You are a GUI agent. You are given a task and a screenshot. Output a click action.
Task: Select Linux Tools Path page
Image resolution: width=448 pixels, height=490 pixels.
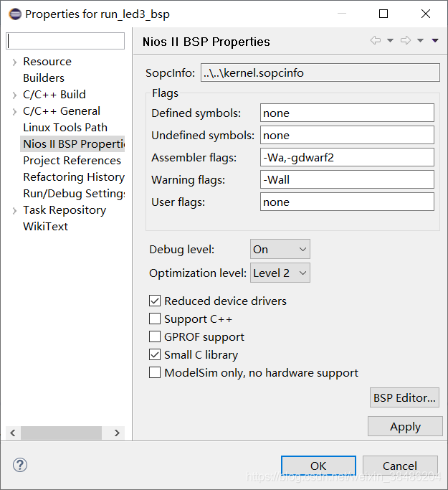65,128
